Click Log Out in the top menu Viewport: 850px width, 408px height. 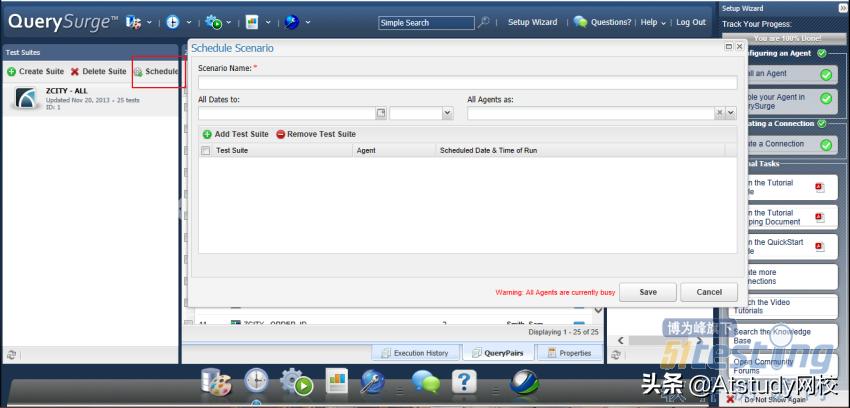(691, 22)
